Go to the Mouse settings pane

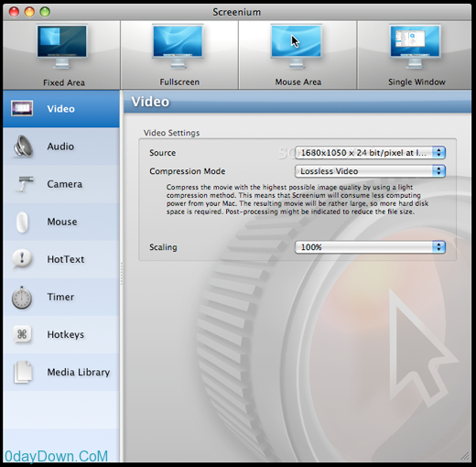pos(61,222)
